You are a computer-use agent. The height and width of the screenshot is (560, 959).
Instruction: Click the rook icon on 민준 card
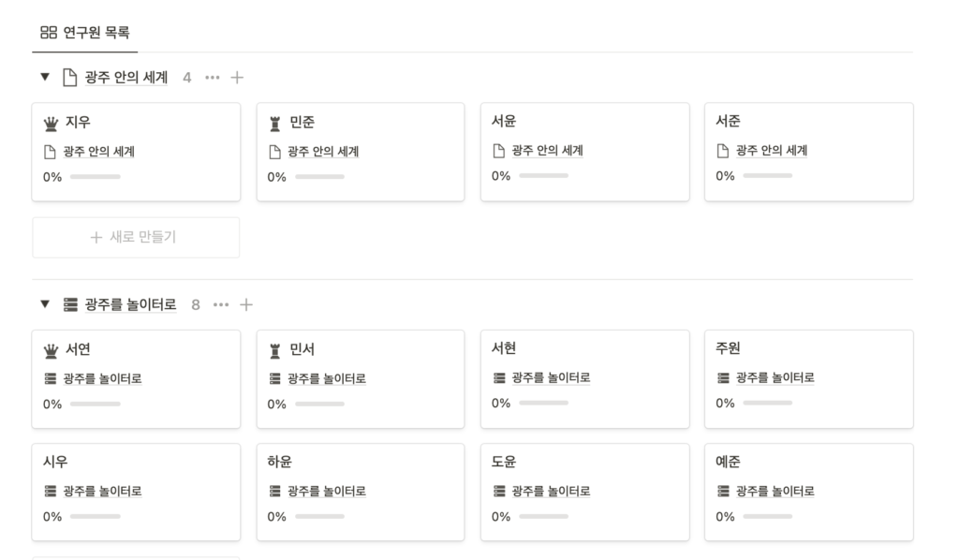275,123
